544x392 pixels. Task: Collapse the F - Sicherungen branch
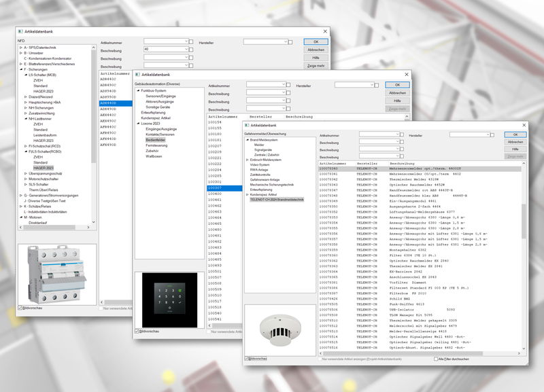click(x=21, y=70)
